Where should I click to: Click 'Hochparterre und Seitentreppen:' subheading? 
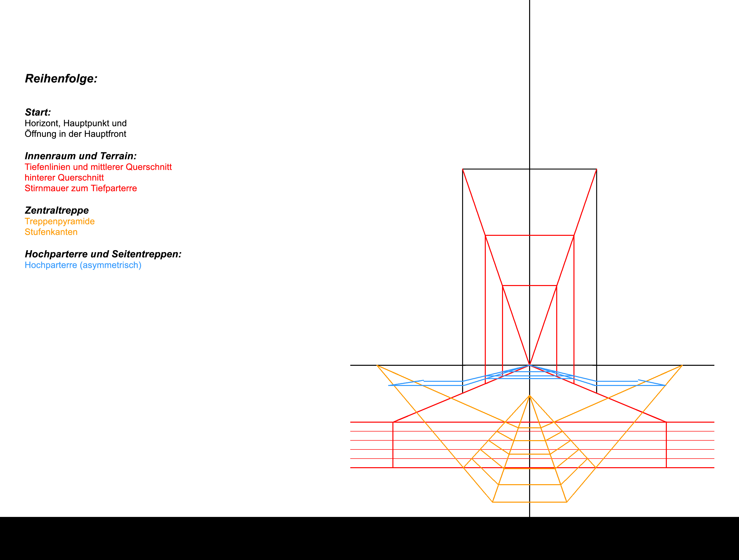pyautogui.click(x=103, y=254)
